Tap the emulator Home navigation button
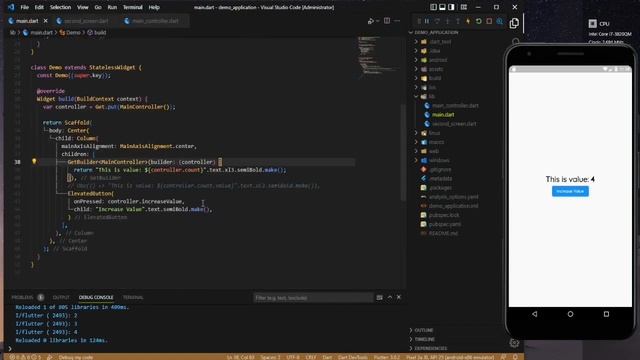 point(570,314)
